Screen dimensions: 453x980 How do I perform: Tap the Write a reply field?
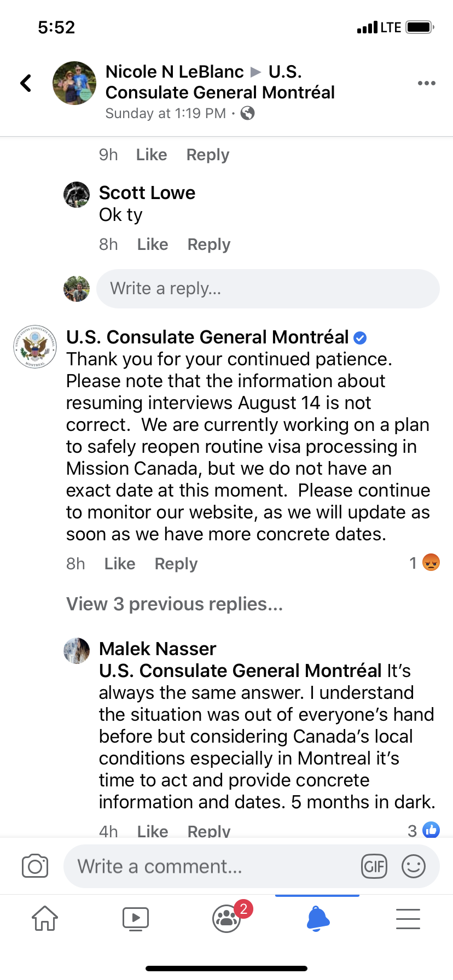point(268,288)
